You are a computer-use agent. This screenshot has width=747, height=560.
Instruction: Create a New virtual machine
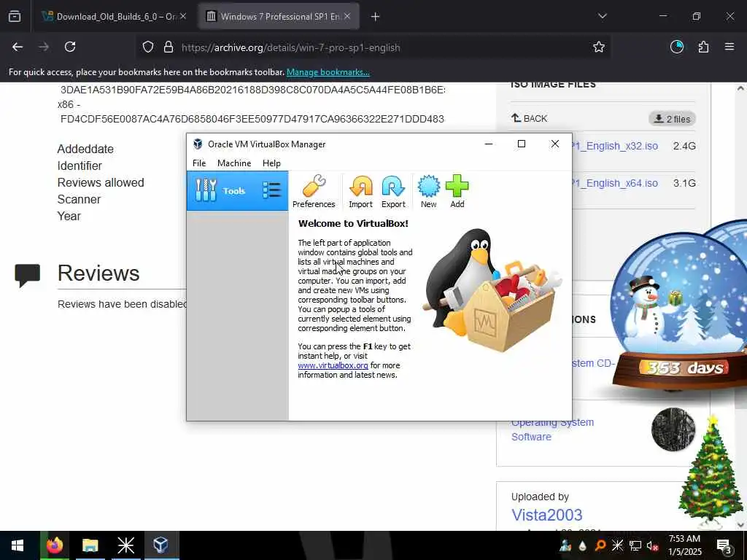tap(428, 191)
